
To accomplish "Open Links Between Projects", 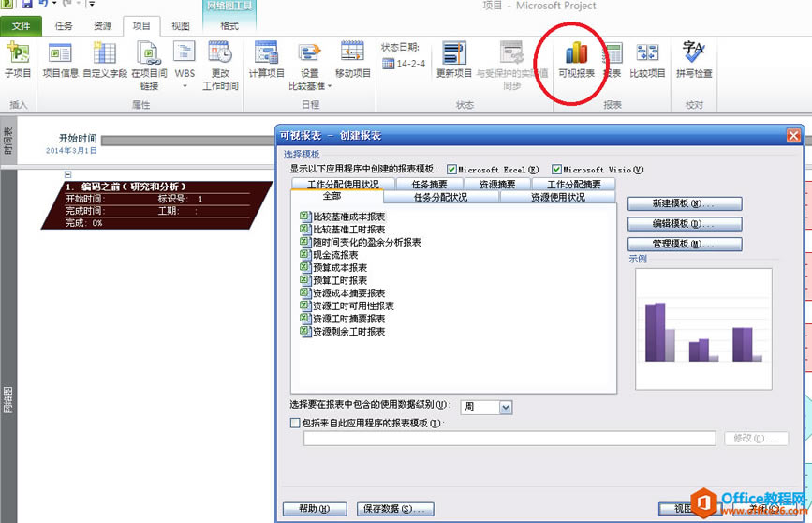I will tap(149, 66).
